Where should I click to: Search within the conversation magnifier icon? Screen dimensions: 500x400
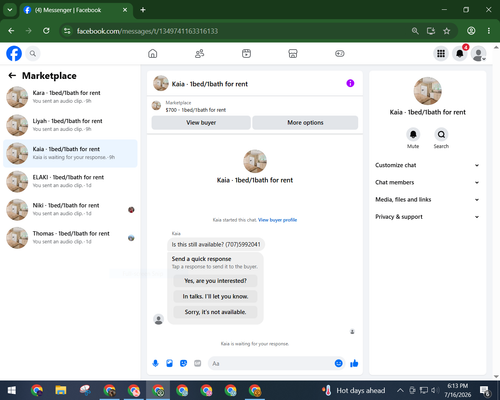(441, 135)
